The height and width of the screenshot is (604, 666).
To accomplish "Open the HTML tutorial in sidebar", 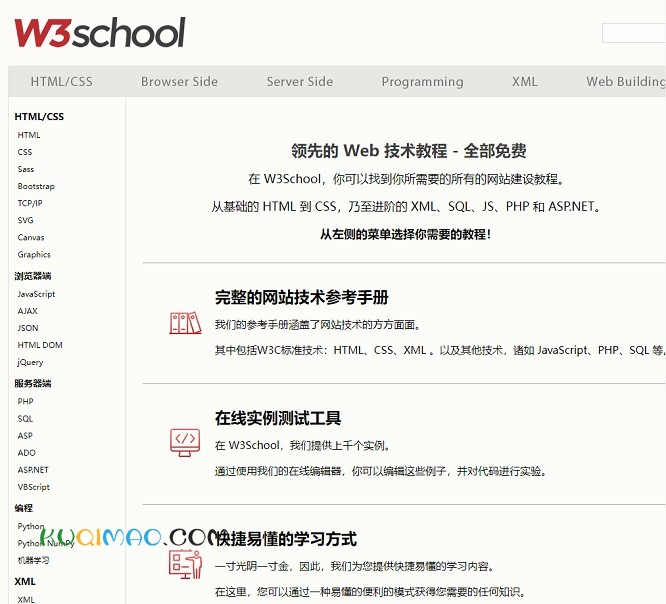I will click(29, 135).
